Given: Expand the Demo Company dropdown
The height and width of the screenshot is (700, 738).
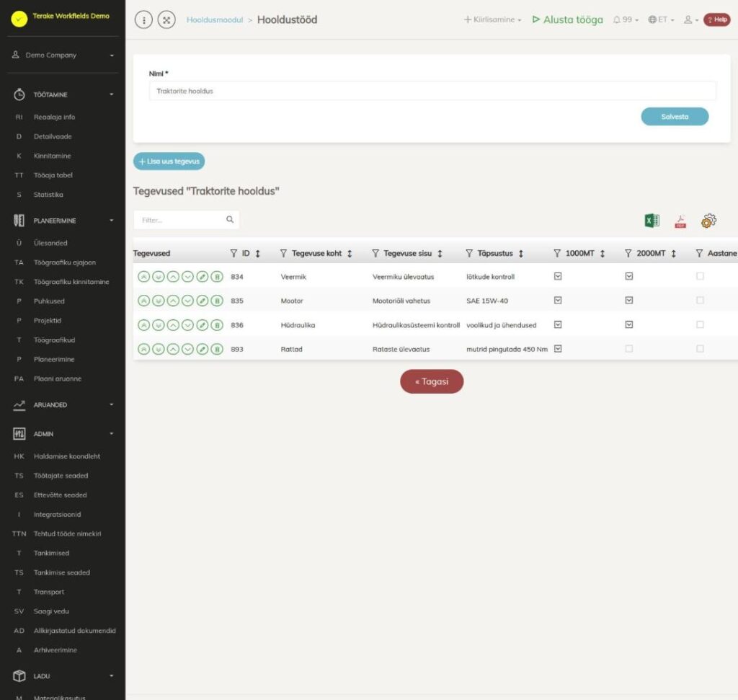Looking at the screenshot, I should pyautogui.click(x=63, y=55).
